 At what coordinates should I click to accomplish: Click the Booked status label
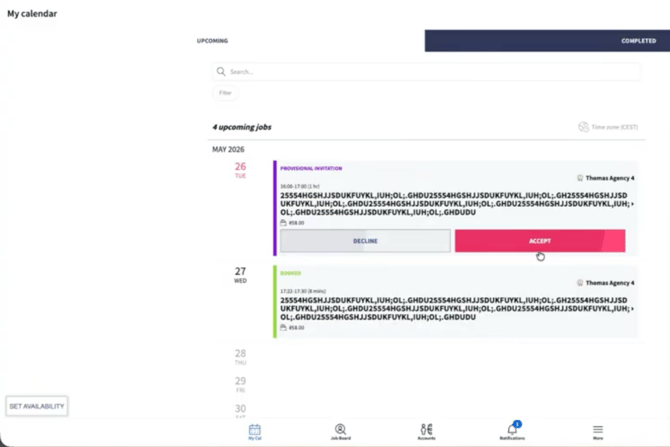point(291,273)
